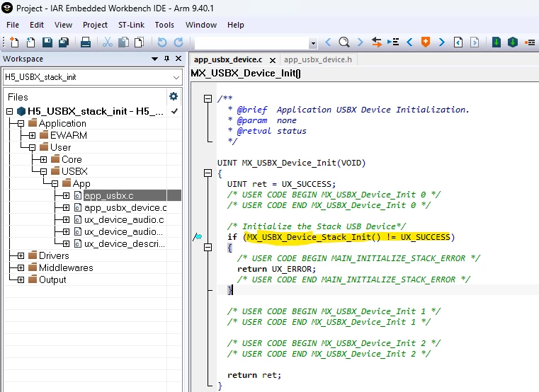Click the New Document toolbar icon
Screen dimensions: 539x392
[14, 42]
